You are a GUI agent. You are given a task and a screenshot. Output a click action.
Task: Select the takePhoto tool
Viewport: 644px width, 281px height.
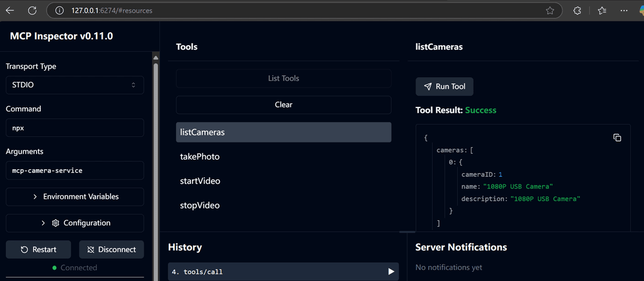283,157
